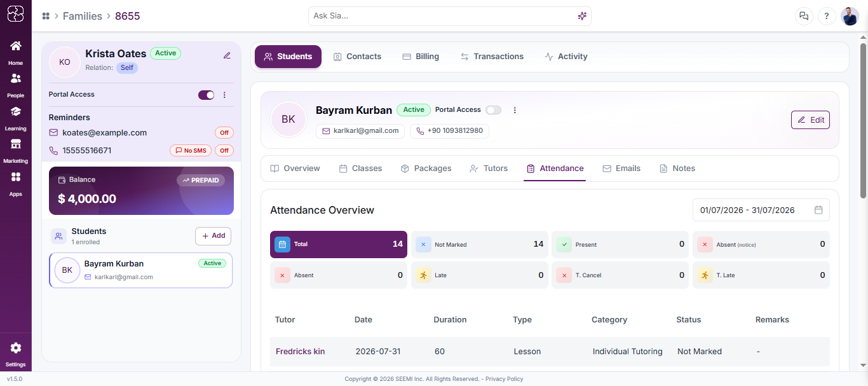
Task: Switch to the Contacts tab
Action: (x=357, y=57)
